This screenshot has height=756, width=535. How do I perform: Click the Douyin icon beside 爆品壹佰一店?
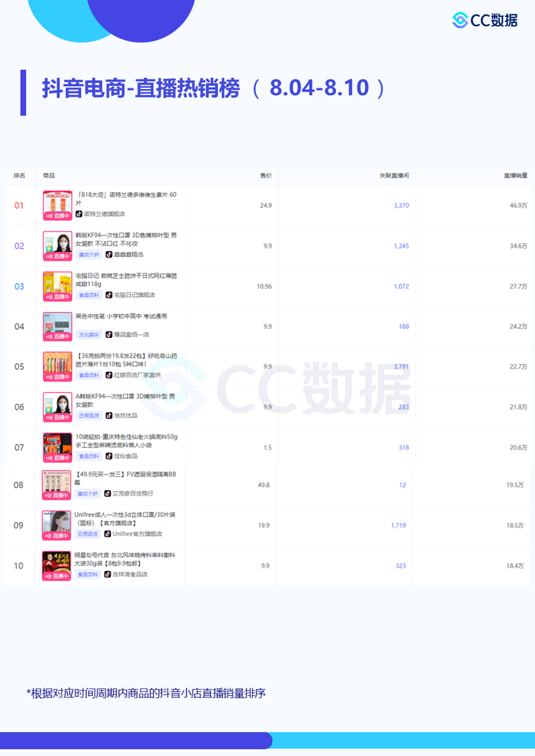[109, 334]
